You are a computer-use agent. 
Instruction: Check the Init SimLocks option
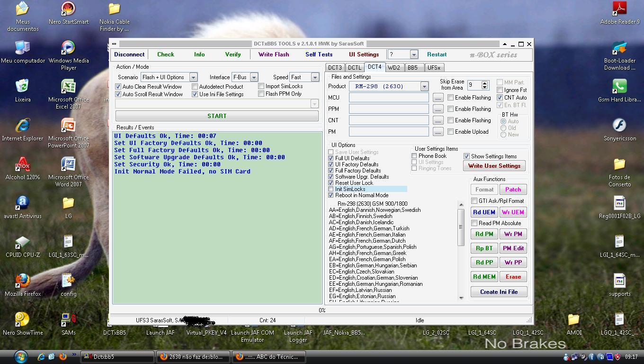click(x=331, y=189)
